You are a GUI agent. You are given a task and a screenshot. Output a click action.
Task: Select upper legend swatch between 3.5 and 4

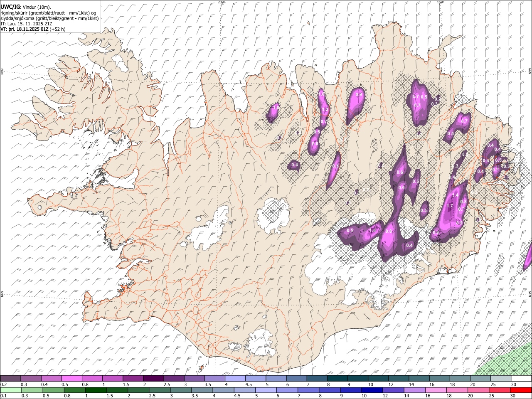click(215, 378)
